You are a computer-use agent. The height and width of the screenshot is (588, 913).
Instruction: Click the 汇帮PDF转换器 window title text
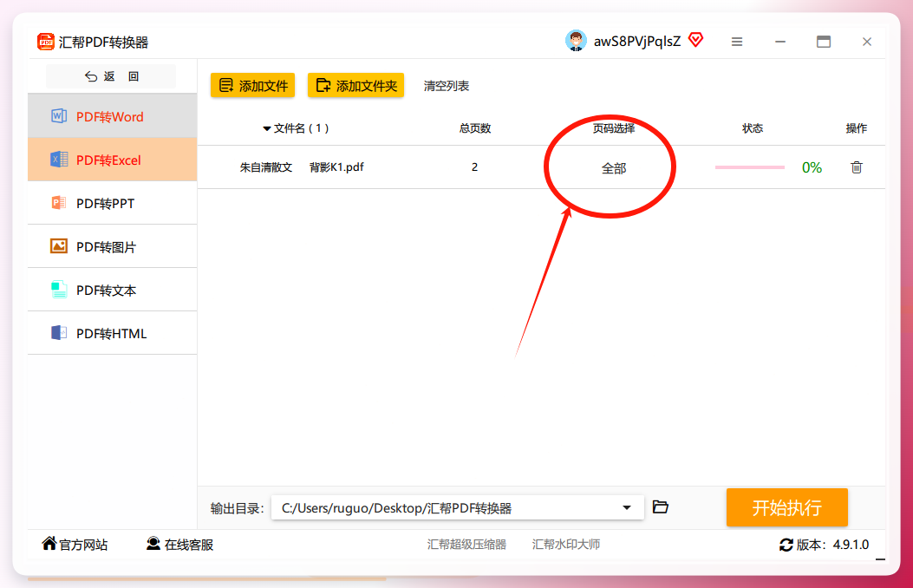(x=104, y=42)
